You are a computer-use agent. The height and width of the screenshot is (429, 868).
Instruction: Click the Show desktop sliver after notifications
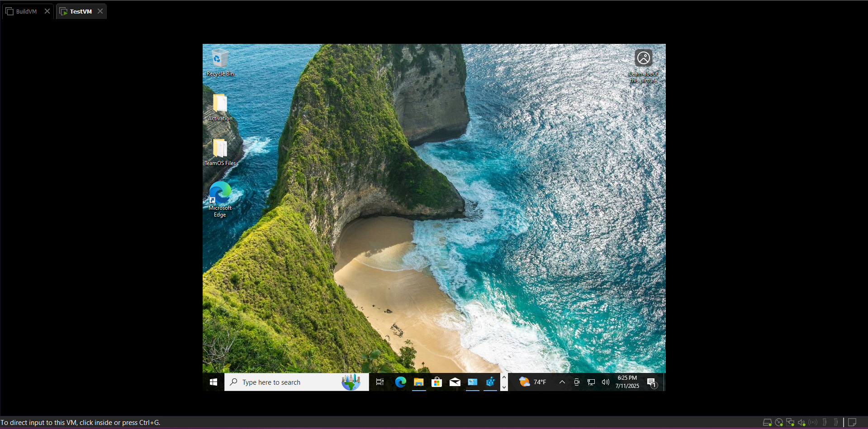664,382
